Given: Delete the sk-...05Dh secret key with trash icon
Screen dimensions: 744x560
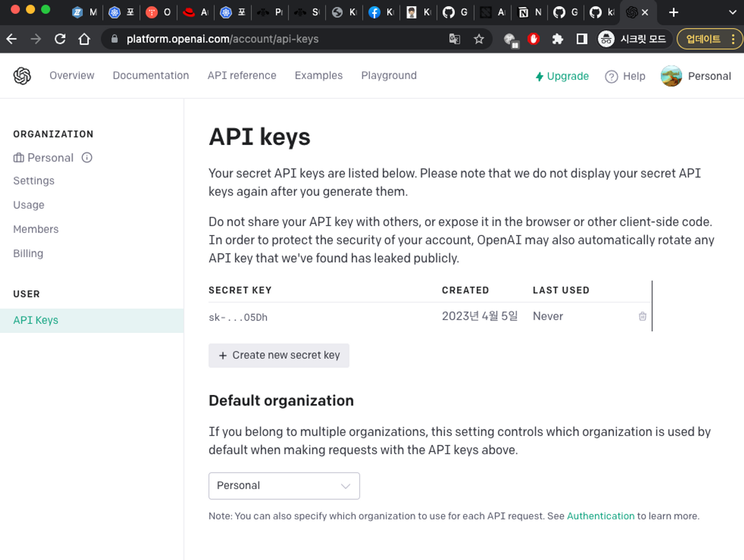Looking at the screenshot, I should click(642, 316).
